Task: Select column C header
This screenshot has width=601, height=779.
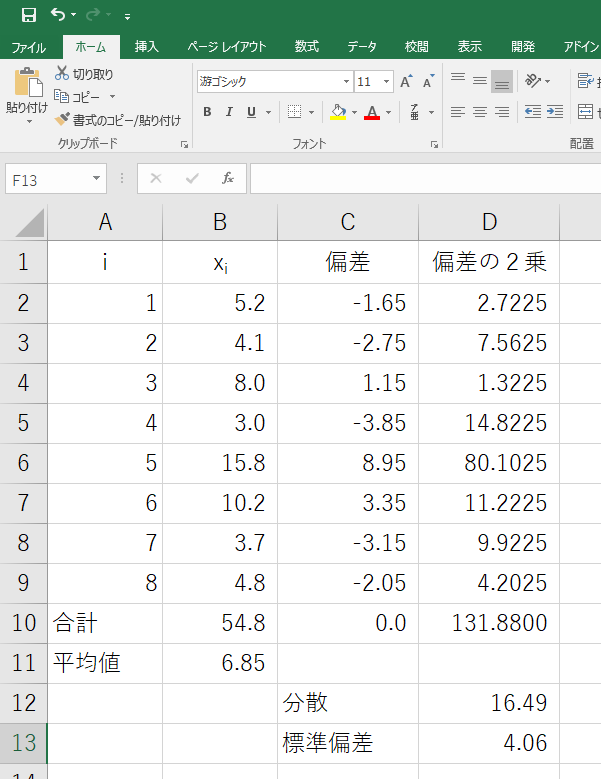Action: tap(348, 222)
